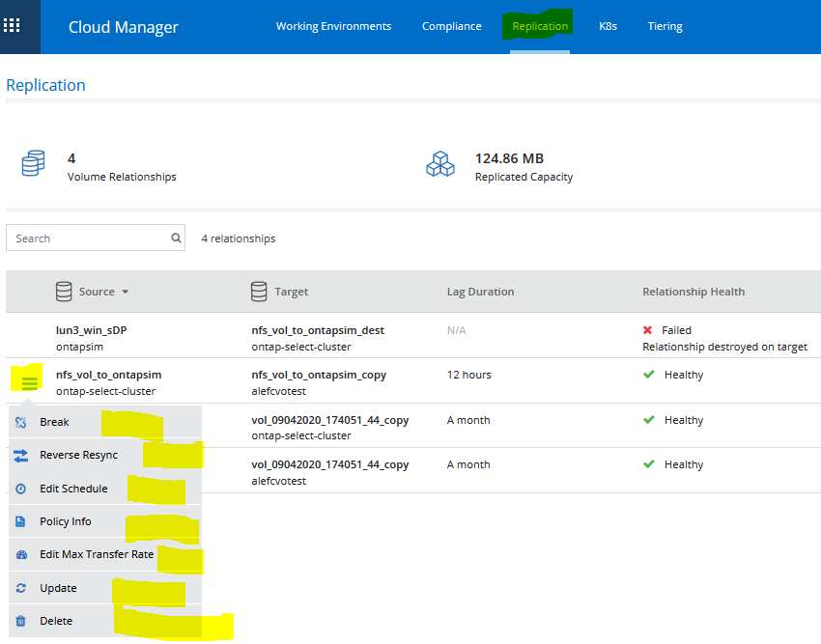This screenshot has width=821, height=644.
Task: Open Policy Info from the menu
Action: tap(105, 521)
